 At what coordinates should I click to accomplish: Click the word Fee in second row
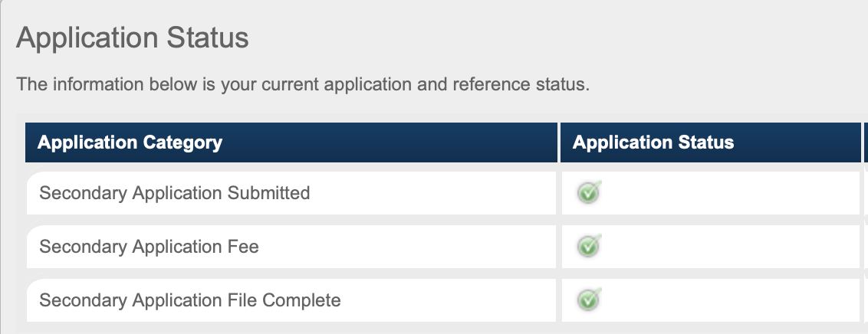coord(243,247)
